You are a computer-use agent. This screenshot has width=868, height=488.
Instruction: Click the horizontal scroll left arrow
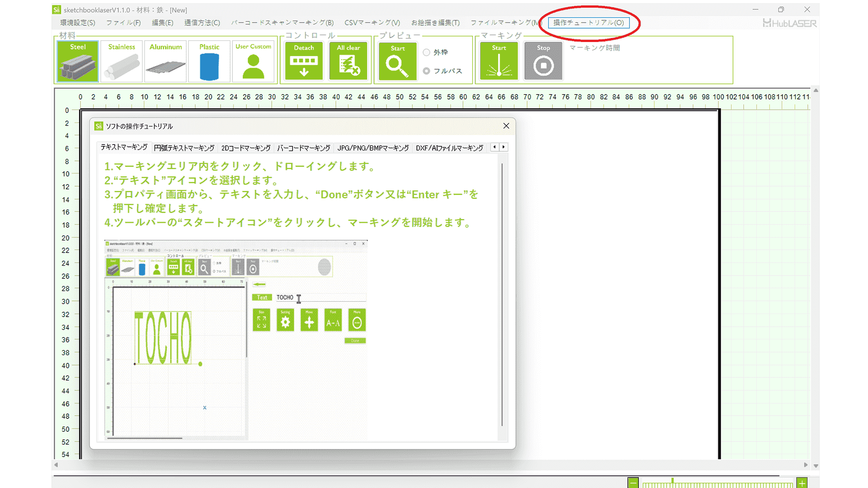[56, 465]
